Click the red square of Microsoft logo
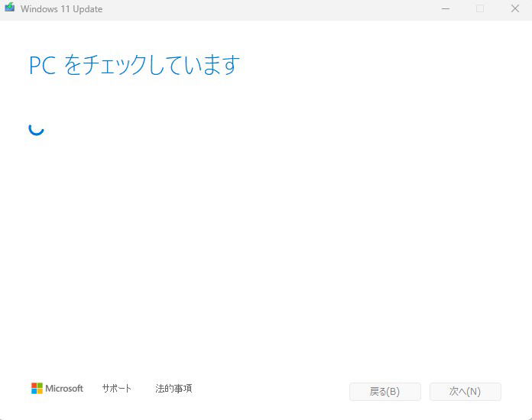 pos(34,386)
